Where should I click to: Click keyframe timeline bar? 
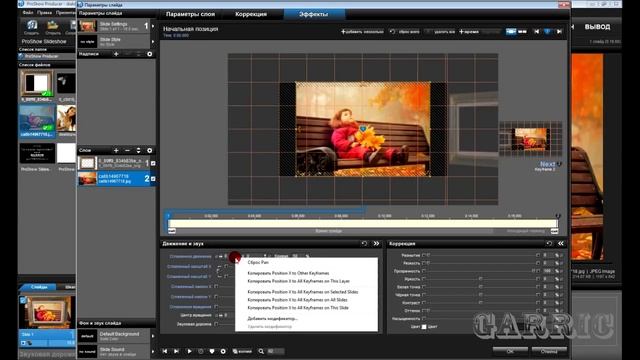[x=362, y=223]
